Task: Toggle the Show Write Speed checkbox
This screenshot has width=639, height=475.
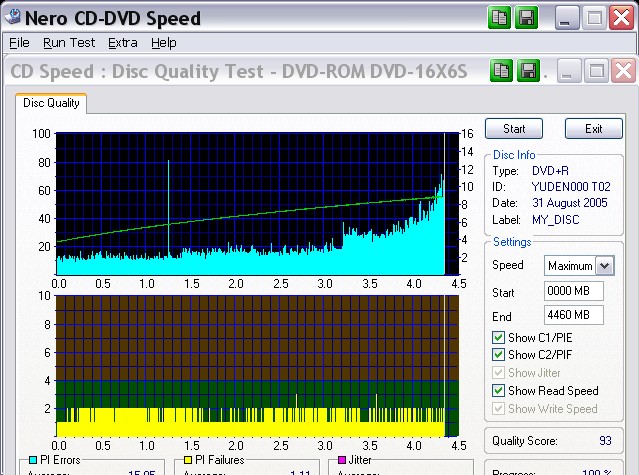Action: point(498,409)
